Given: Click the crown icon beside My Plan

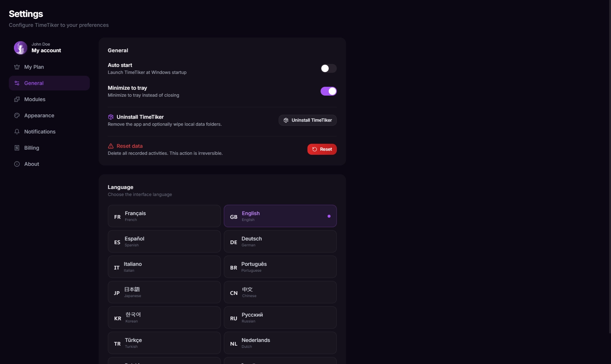Looking at the screenshot, I should (x=17, y=67).
